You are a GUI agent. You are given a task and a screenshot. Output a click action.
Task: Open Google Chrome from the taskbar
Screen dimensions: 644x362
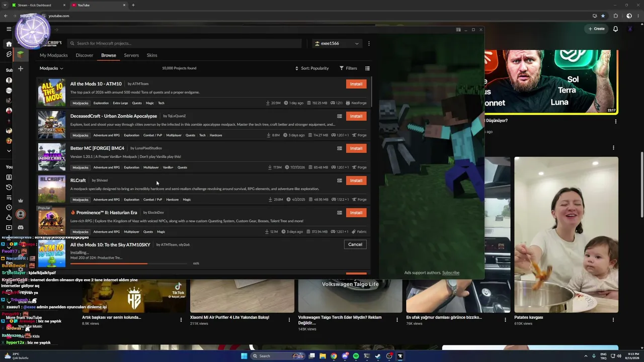point(334,356)
